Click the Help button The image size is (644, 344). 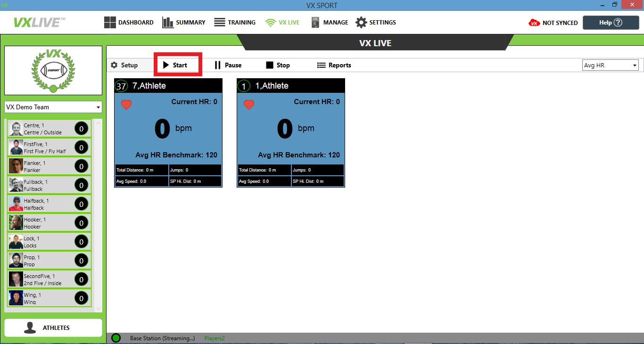[611, 23]
